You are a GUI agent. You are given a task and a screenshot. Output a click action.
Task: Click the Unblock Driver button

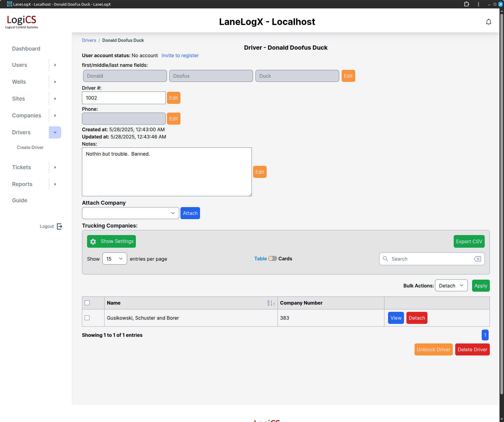433,349
